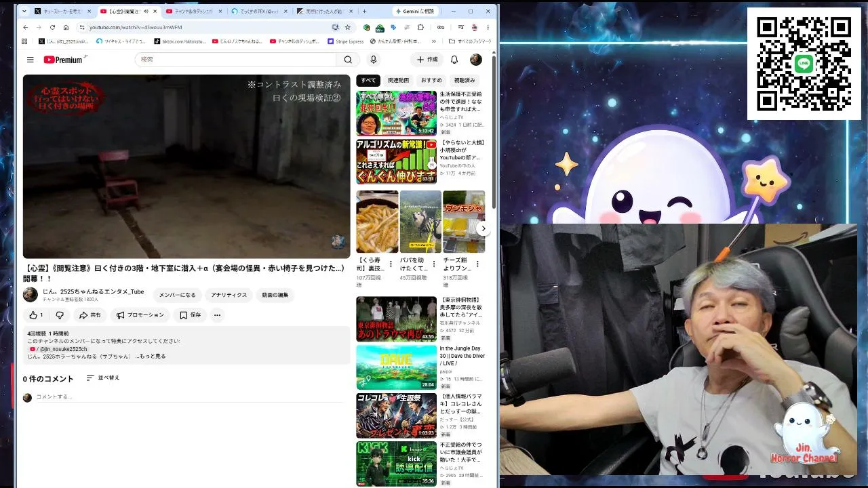Open the tiktok.com bookmark
Screen dimensions: 868x488
(179, 41)
